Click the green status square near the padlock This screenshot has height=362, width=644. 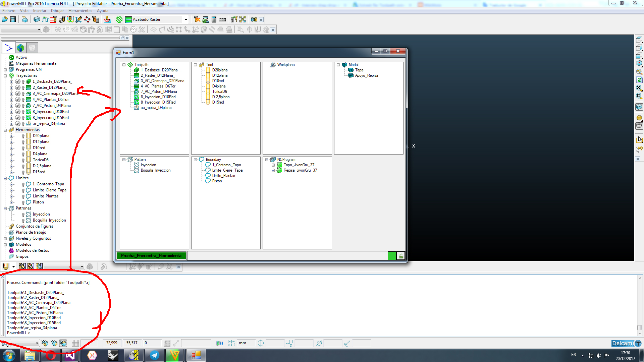coord(392,256)
